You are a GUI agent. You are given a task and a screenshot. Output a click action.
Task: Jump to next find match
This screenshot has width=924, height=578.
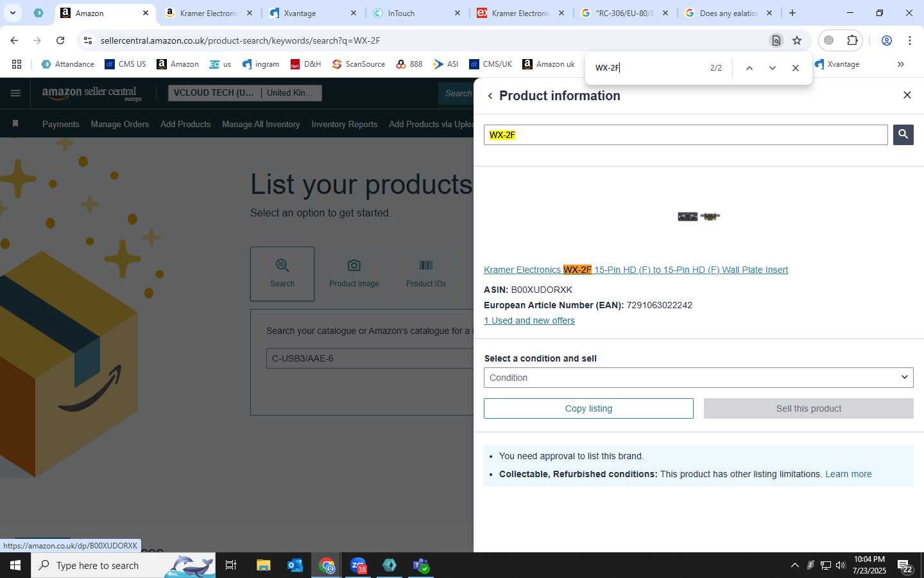click(773, 68)
